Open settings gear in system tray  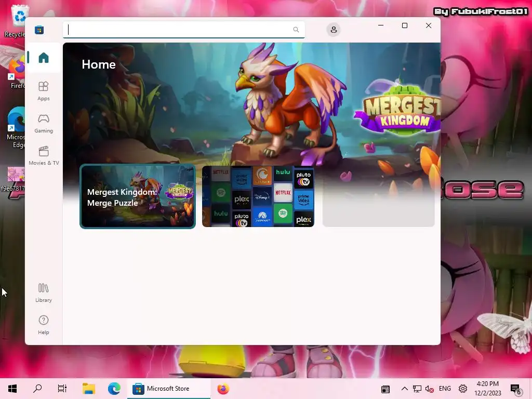point(463,389)
